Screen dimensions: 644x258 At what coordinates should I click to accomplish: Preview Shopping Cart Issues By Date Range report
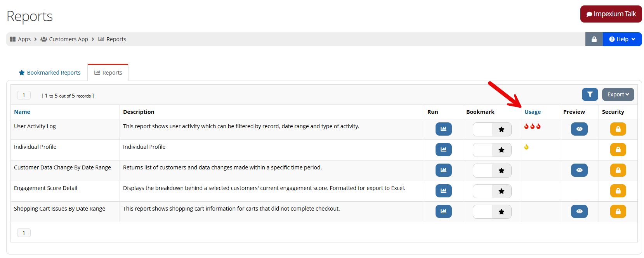point(579,211)
